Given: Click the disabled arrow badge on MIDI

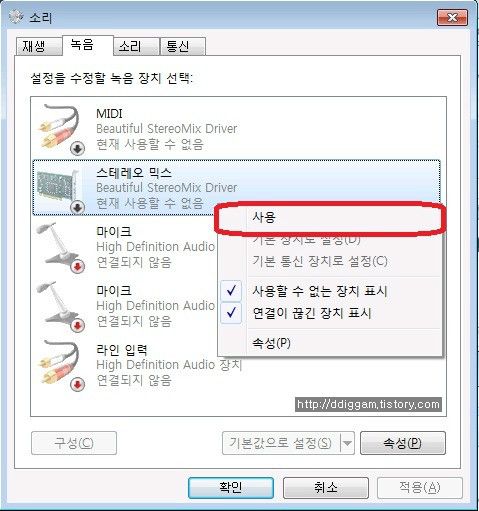Looking at the screenshot, I should 77,149.
